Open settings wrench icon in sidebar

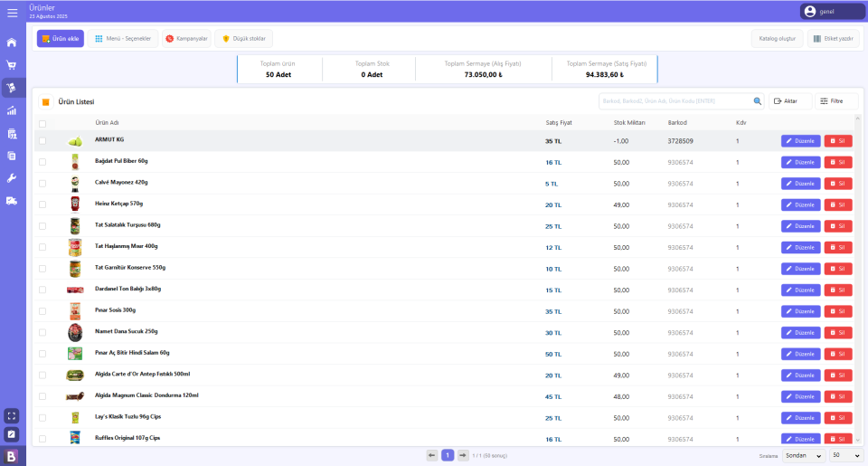(x=12, y=178)
